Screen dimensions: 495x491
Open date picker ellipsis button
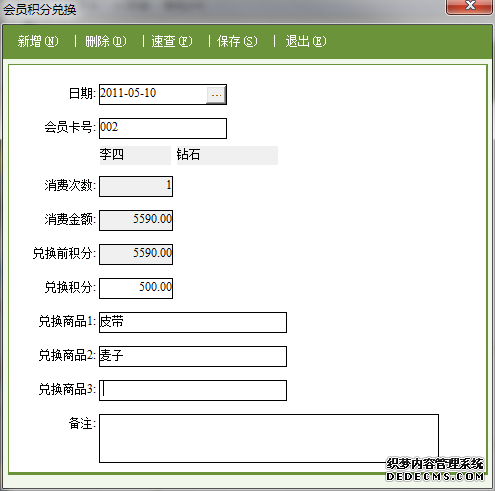216,95
